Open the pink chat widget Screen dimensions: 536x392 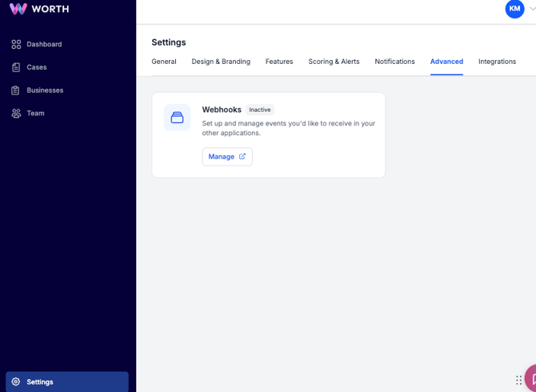(x=531, y=379)
